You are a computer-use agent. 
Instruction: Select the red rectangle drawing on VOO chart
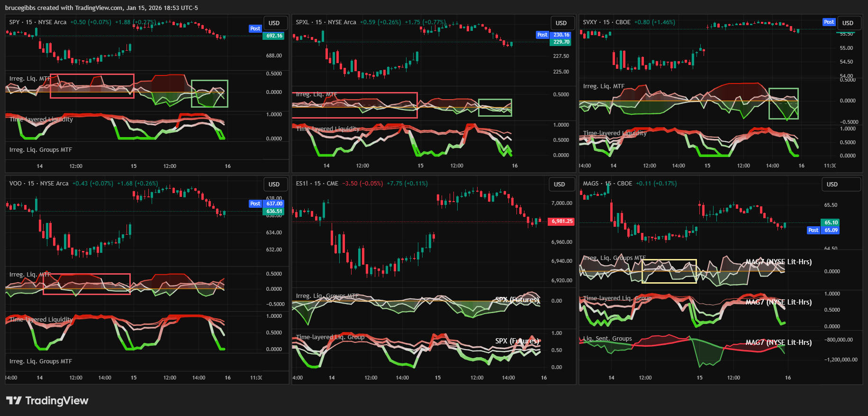point(86,274)
